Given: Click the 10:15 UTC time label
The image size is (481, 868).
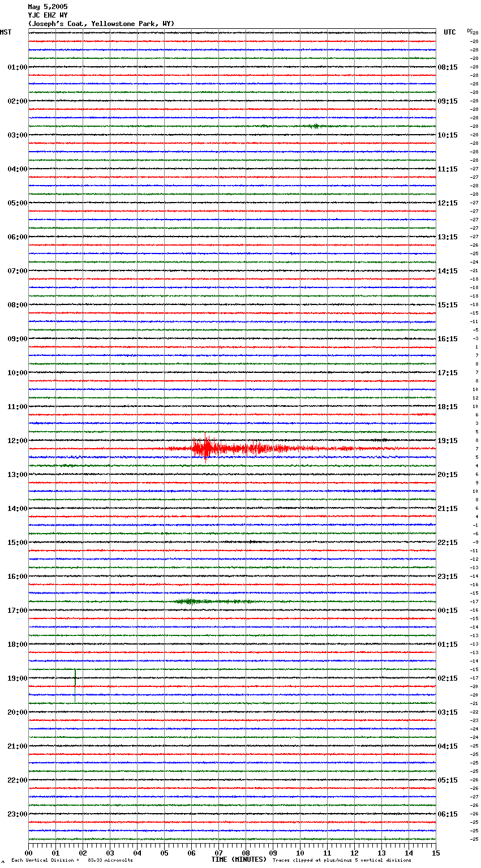Looking at the screenshot, I should pos(448,135).
